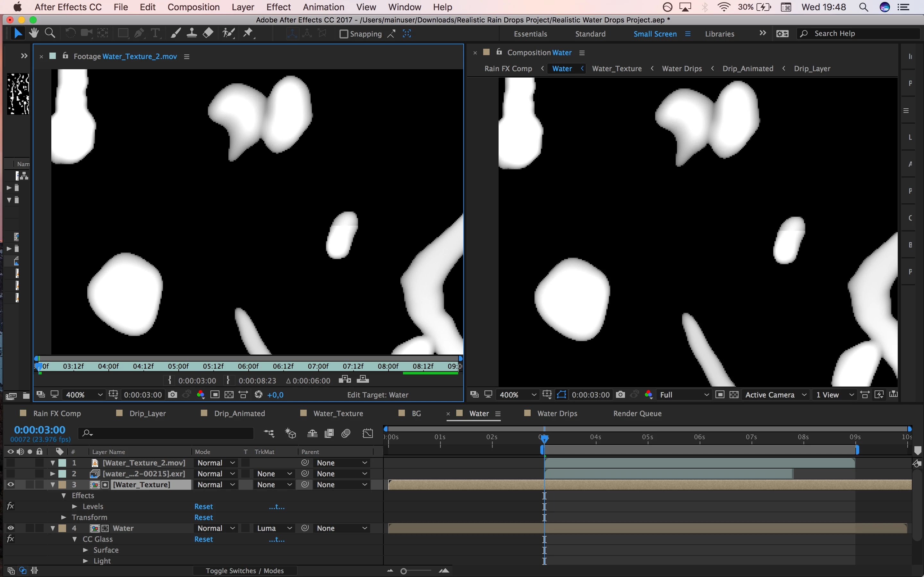The height and width of the screenshot is (577, 924).
Task: Select the Brush tool
Action: point(175,34)
